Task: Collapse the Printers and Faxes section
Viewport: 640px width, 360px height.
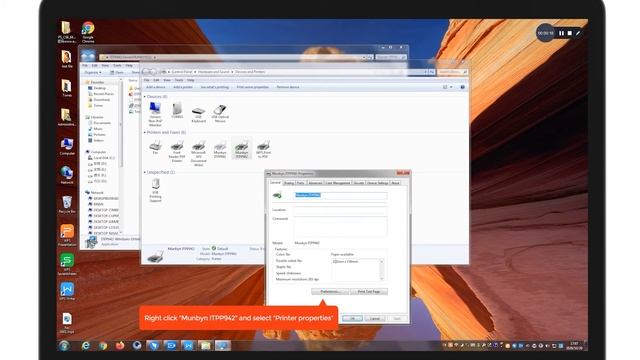Action: [x=144, y=132]
